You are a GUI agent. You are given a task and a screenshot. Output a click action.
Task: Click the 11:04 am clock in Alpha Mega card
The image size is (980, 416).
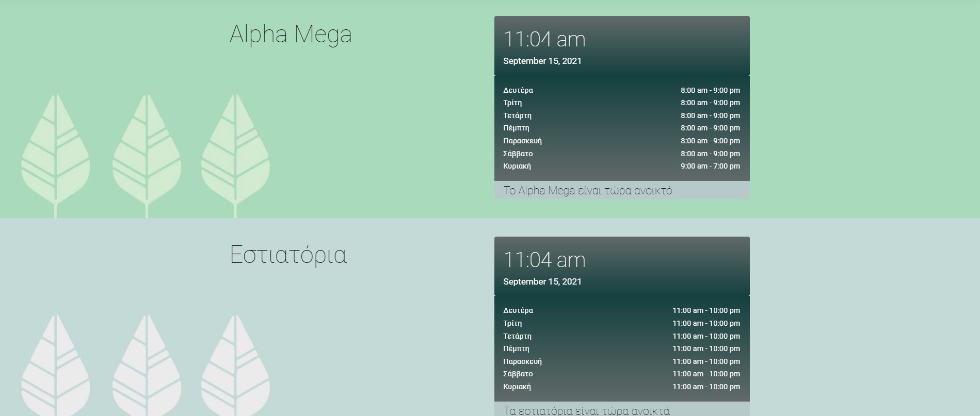pyautogui.click(x=544, y=40)
